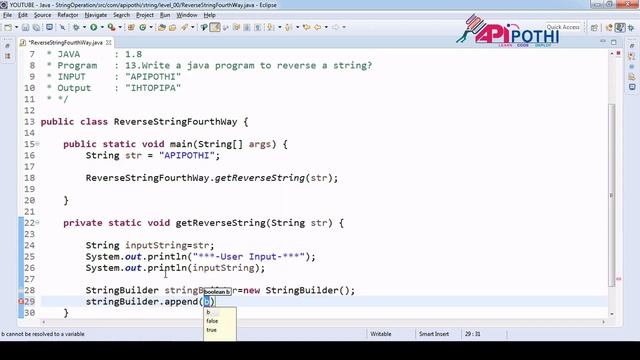Click the Search flashlight toolbar icon

click(184, 27)
